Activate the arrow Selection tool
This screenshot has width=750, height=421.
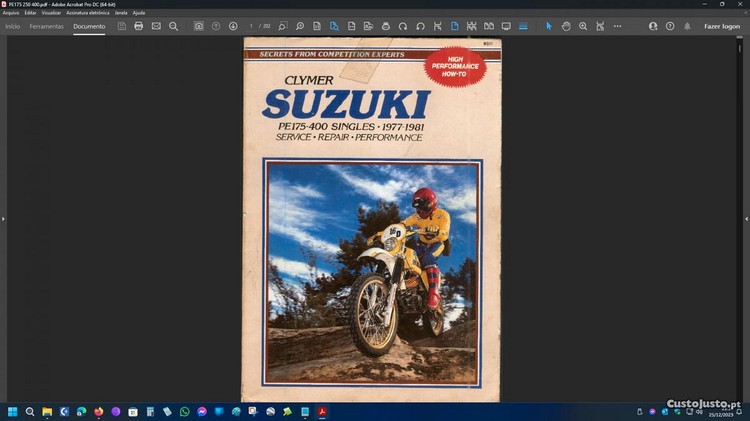(x=548, y=26)
